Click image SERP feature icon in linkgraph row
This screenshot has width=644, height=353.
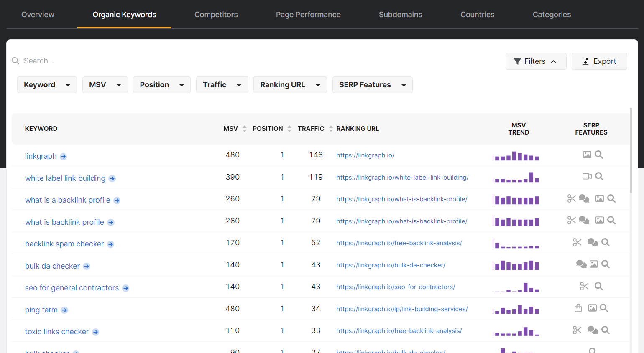(587, 155)
